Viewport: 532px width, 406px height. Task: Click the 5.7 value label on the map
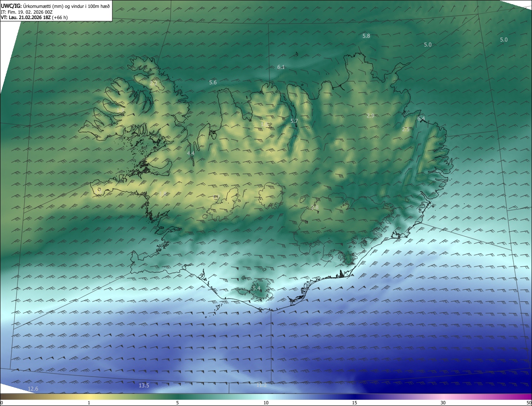click(x=294, y=121)
